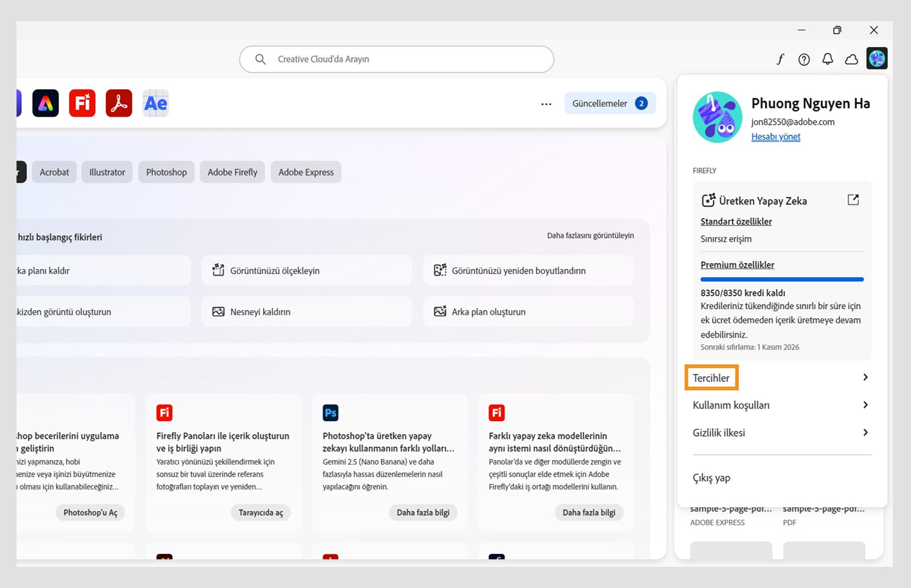Image resolution: width=911 pixels, height=588 pixels.
Task: Open Kullanım koşulları menu item
Action: pos(781,405)
